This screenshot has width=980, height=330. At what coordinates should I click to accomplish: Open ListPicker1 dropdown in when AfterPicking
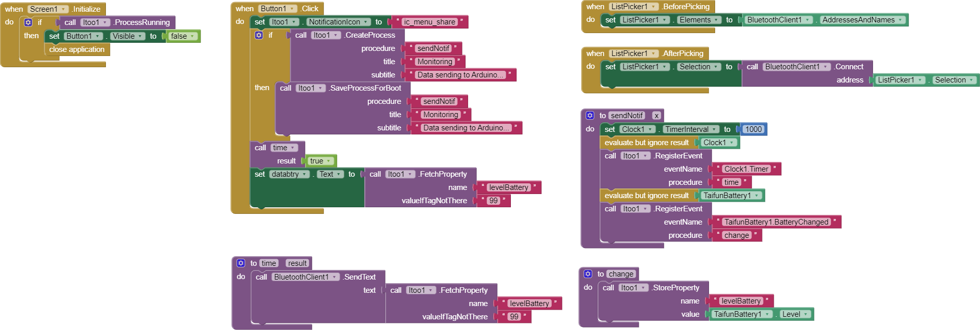(x=634, y=53)
